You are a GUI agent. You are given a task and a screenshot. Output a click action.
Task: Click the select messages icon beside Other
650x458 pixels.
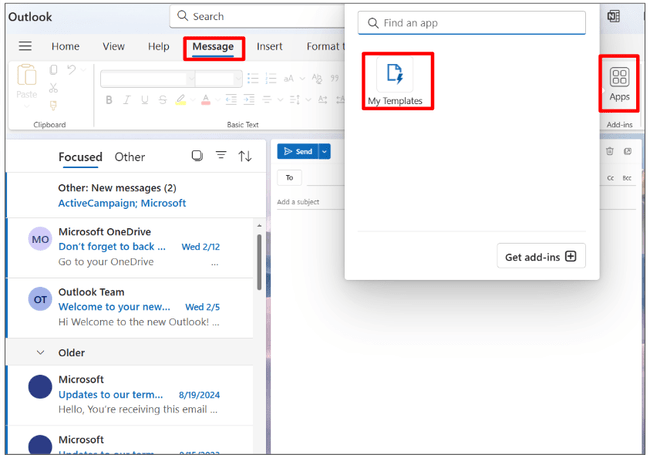tap(197, 156)
